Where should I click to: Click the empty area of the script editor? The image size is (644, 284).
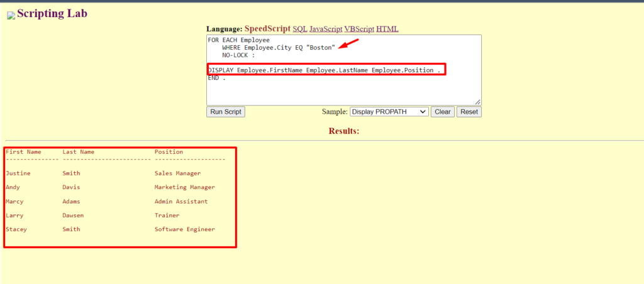pyautogui.click(x=343, y=90)
